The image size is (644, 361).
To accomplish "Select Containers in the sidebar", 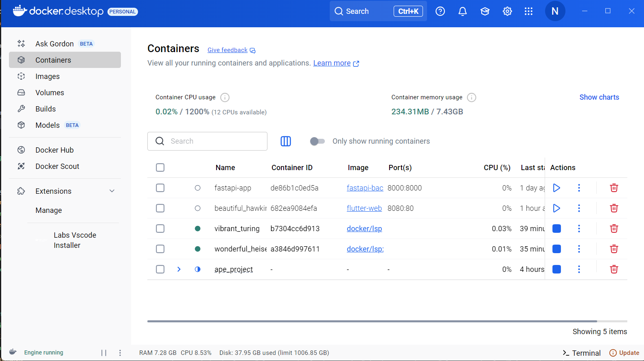I will coord(65,60).
